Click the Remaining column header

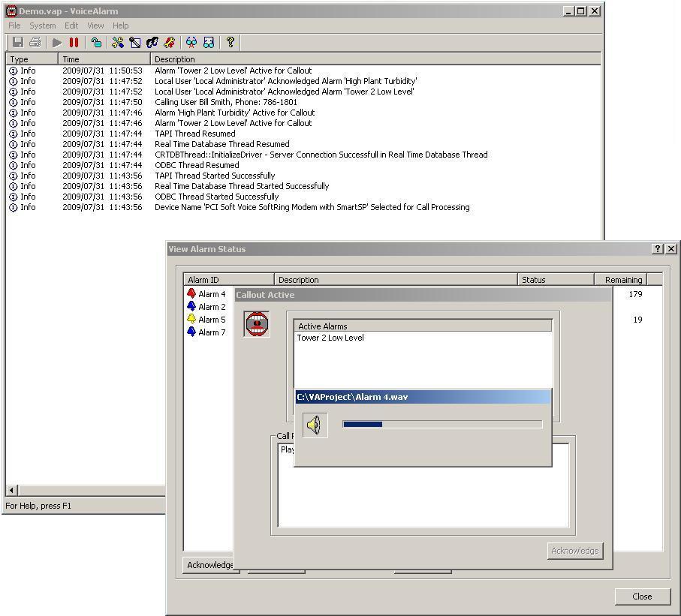coord(622,280)
